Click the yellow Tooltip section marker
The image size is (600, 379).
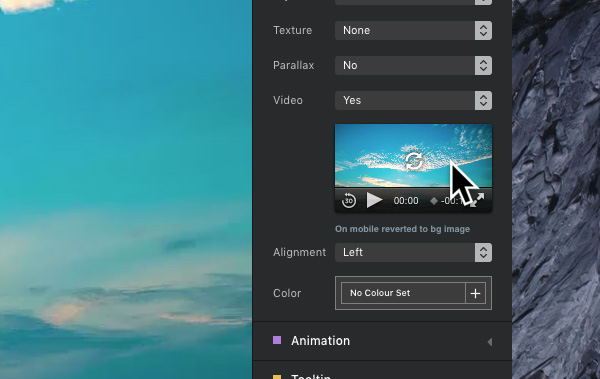pyautogui.click(x=277, y=377)
